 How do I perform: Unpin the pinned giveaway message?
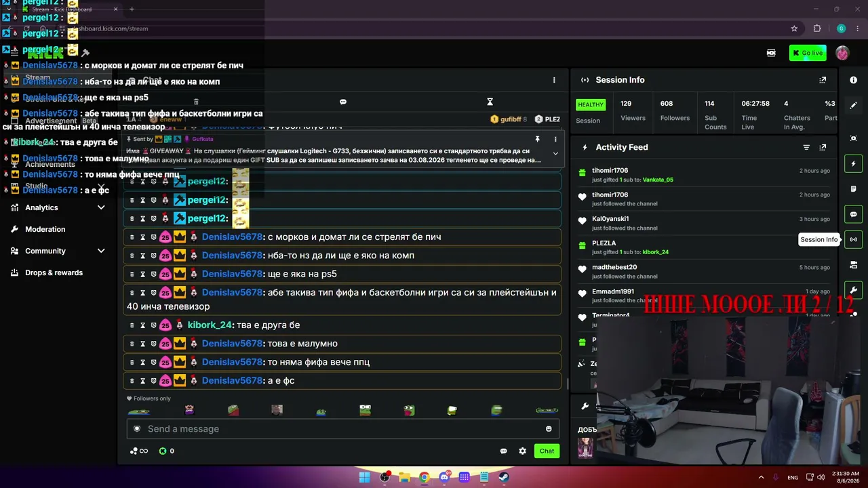(537, 139)
